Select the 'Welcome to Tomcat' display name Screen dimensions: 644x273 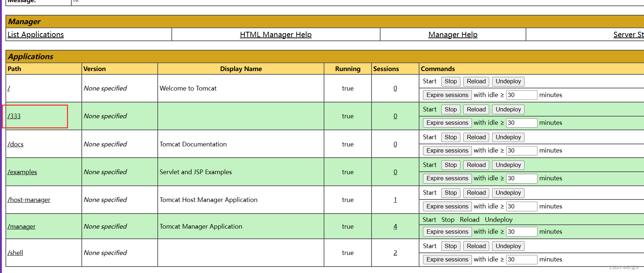(188, 88)
